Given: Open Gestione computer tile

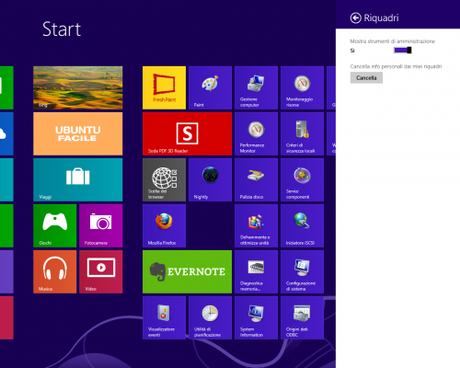Looking at the screenshot, I should [256, 88].
